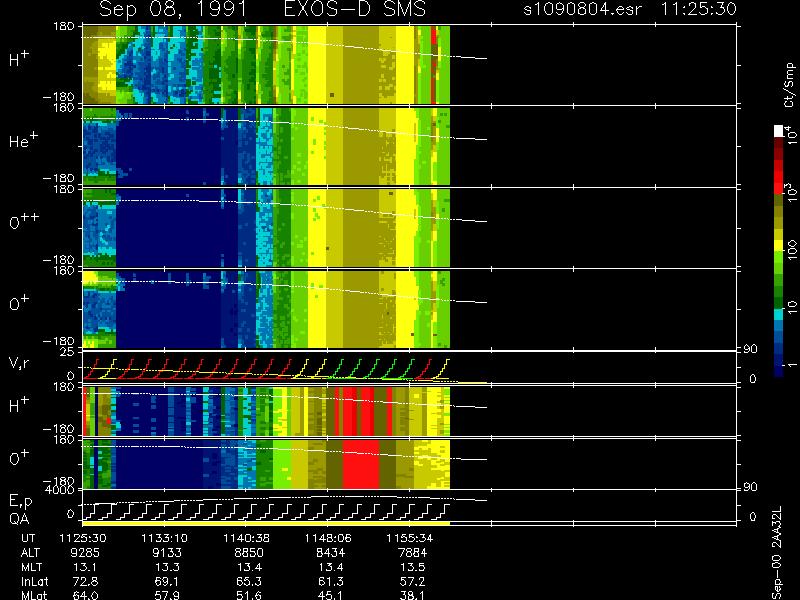Click the UT value "1155:34"
The image size is (800, 600).
tap(410, 538)
